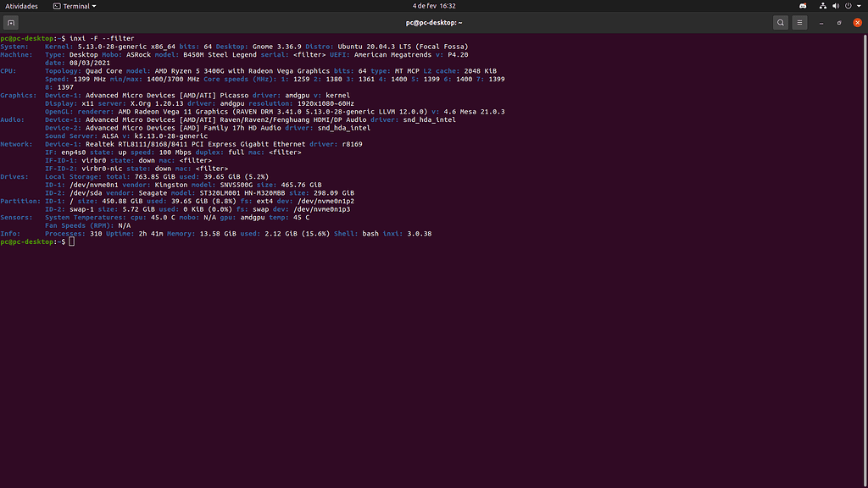Click the '45.0 C' cpu temperature

163,218
